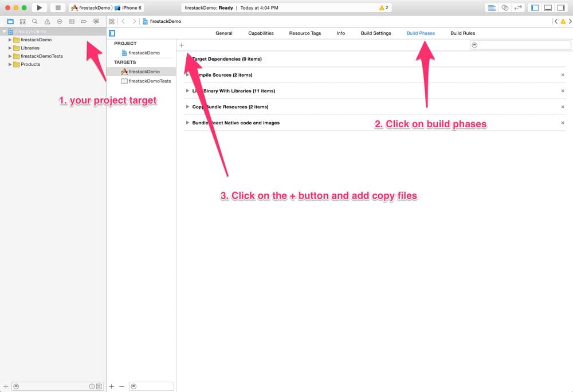Click firestackDemo in the jump bar

(x=162, y=22)
